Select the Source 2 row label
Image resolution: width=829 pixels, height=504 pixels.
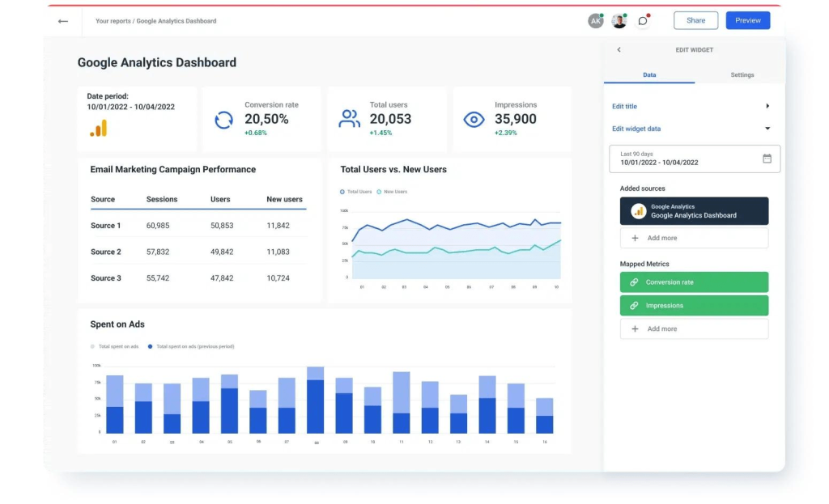[106, 252]
